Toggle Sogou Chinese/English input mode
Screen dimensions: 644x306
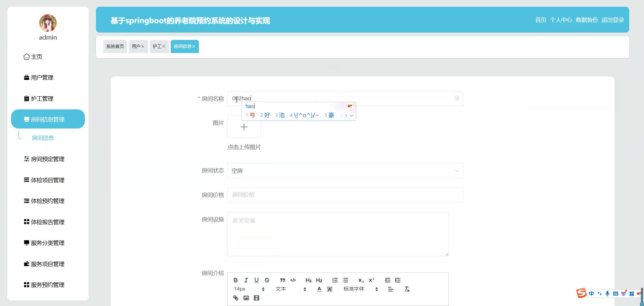click(x=591, y=294)
